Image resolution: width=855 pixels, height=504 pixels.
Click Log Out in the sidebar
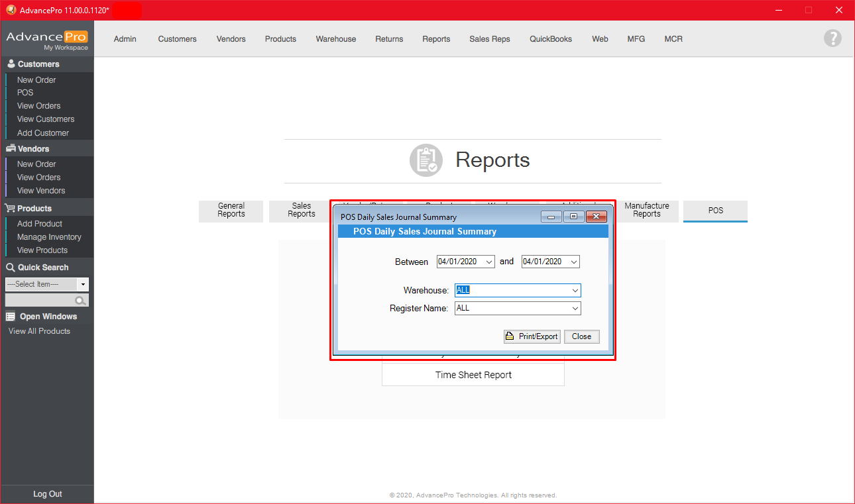(x=47, y=494)
